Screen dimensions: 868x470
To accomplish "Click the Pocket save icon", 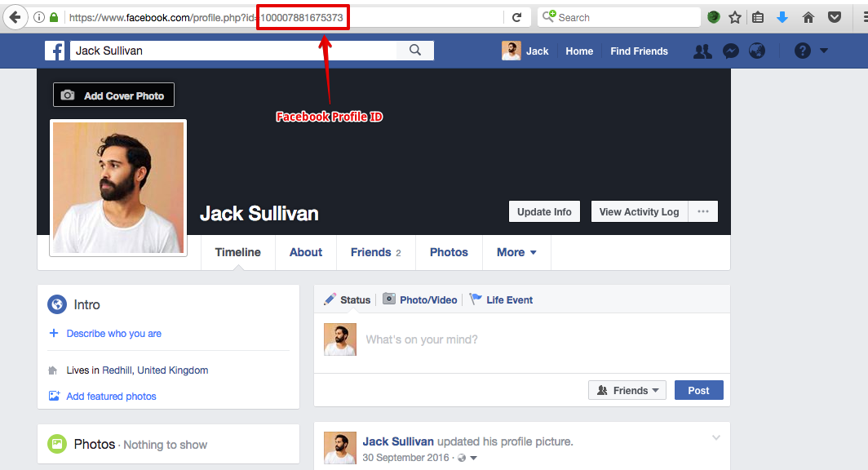I will click(x=835, y=17).
